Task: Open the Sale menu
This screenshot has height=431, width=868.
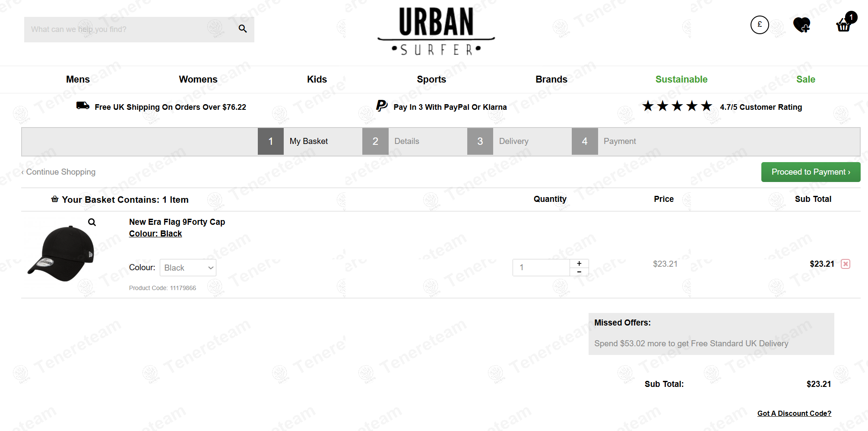Action: [x=806, y=80]
